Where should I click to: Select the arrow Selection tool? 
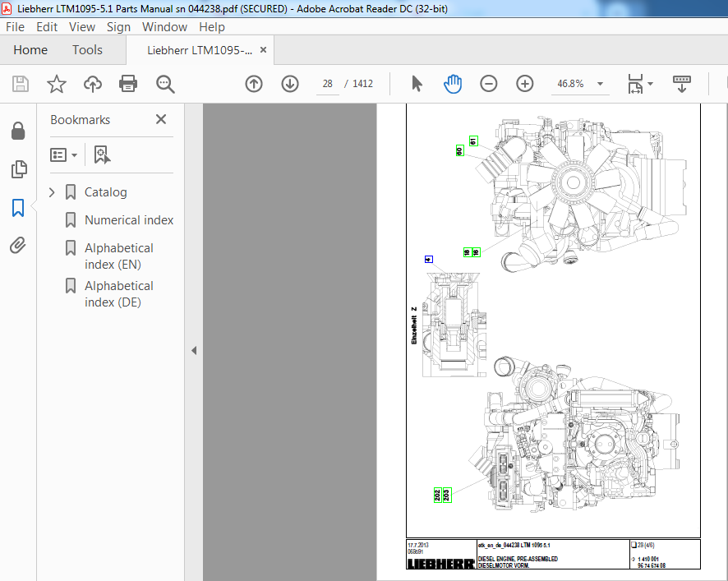(x=417, y=84)
